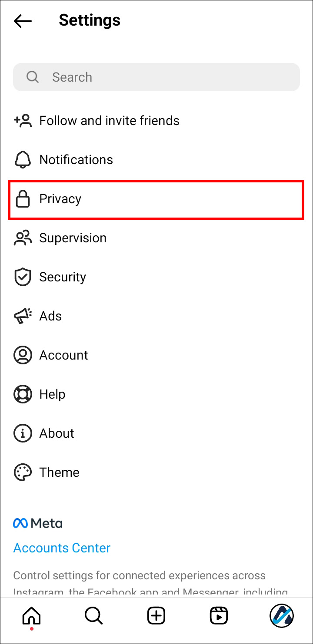Tap the Theme palette icon

pyautogui.click(x=23, y=472)
